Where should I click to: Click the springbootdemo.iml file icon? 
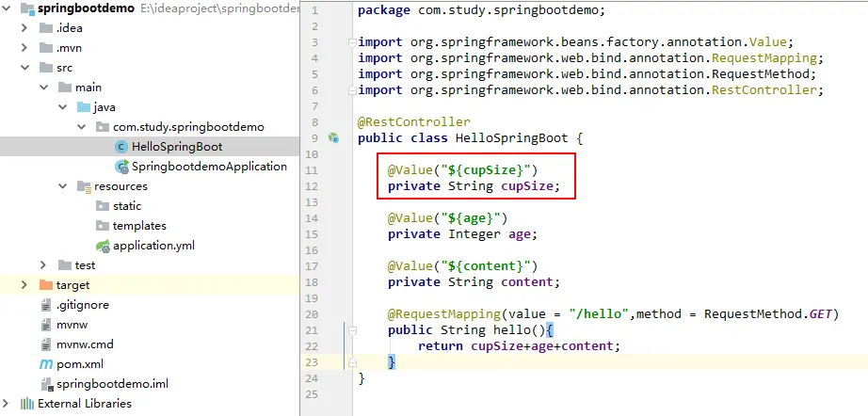coord(46,384)
